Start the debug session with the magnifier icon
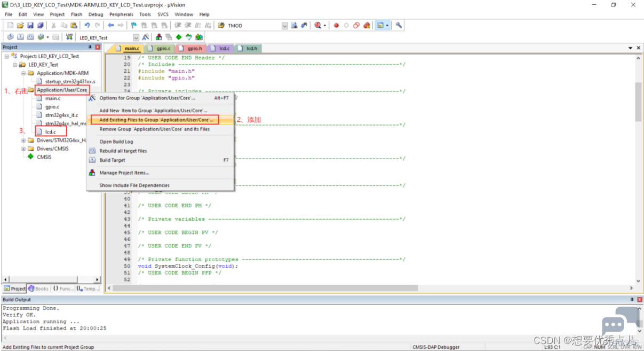The height and width of the screenshot is (351, 644). (x=318, y=25)
